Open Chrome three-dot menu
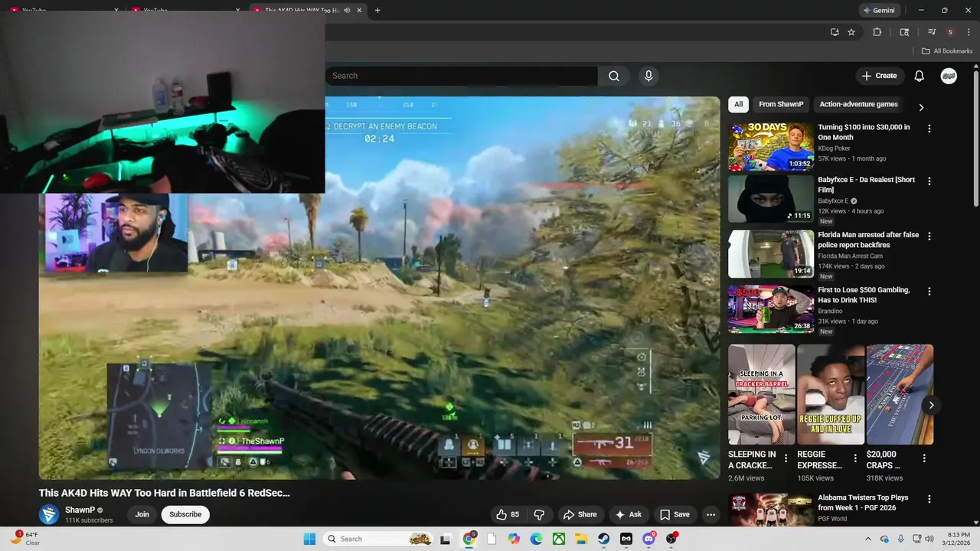 pyautogui.click(x=967, y=32)
